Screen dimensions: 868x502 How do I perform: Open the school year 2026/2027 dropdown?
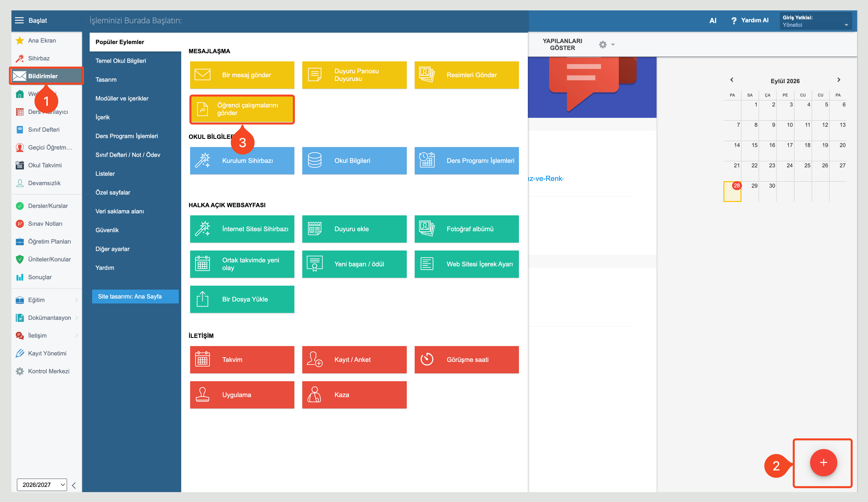pyautogui.click(x=42, y=485)
